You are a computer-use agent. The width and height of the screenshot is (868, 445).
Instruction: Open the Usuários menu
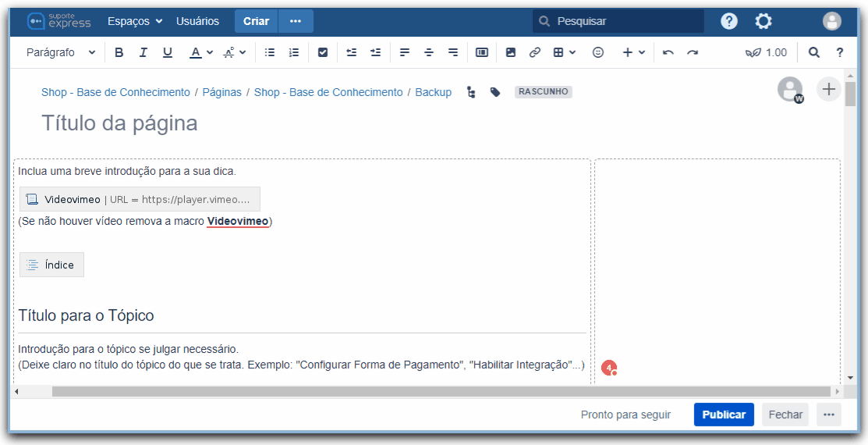click(x=197, y=21)
